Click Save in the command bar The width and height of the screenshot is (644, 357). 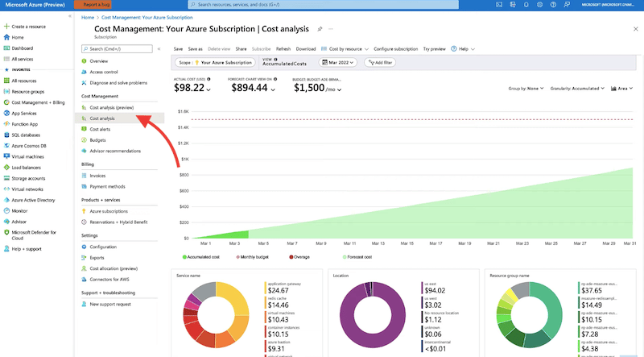click(178, 49)
